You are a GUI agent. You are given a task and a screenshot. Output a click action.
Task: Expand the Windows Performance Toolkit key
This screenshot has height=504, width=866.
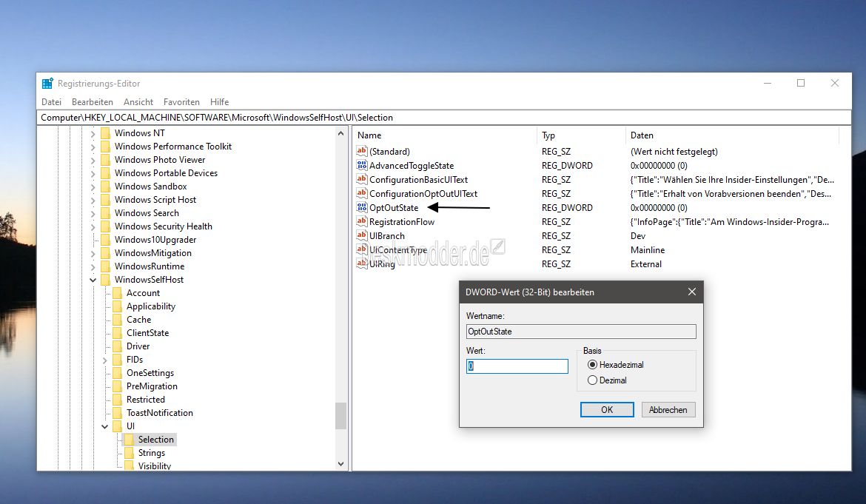[x=93, y=147]
